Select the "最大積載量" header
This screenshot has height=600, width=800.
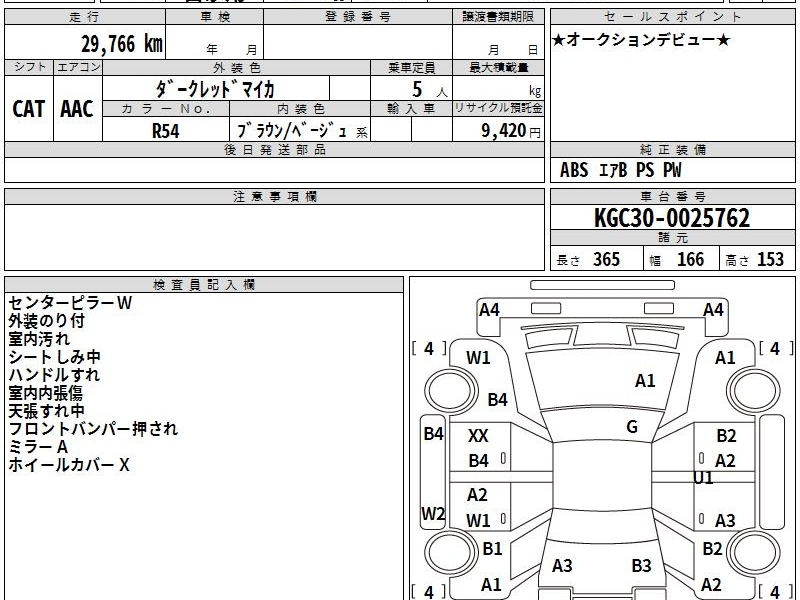tap(498, 67)
